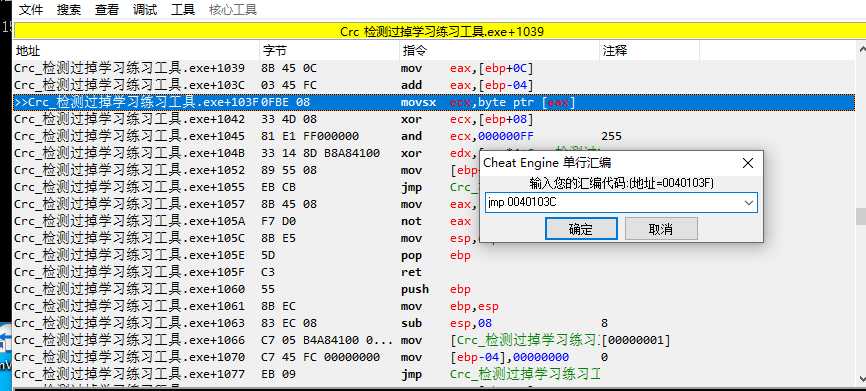
Task: Select the row at exe+1061 mov ebp,esp
Action: (434, 306)
